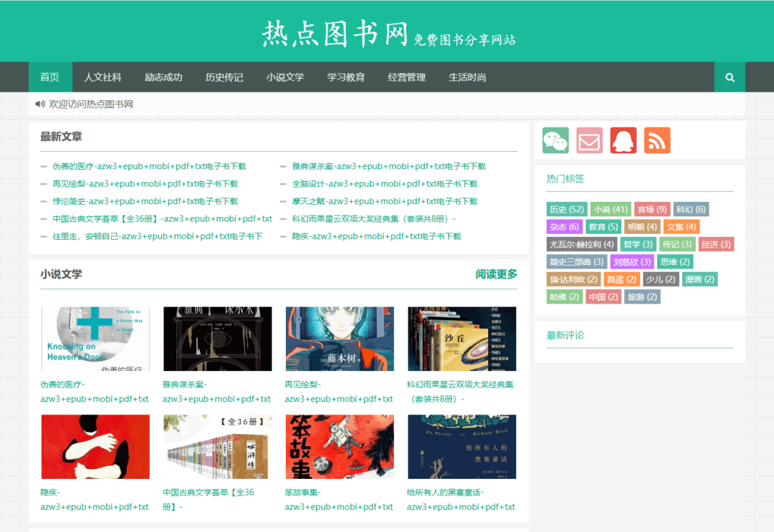Click the pink email envelope icon
This screenshot has height=532, width=774.
click(589, 140)
